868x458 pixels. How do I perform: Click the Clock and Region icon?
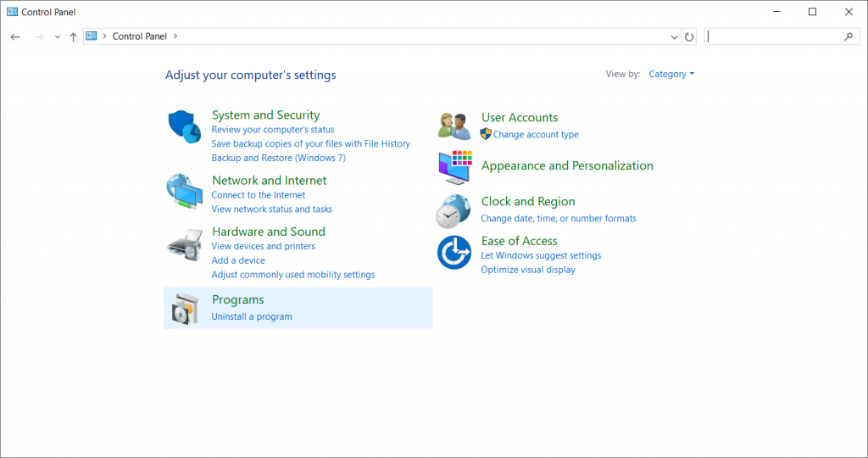click(453, 211)
